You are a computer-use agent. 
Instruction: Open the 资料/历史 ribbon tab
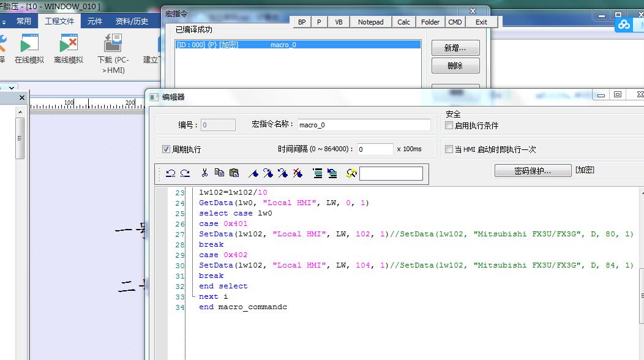pyautogui.click(x=132, y=21)
